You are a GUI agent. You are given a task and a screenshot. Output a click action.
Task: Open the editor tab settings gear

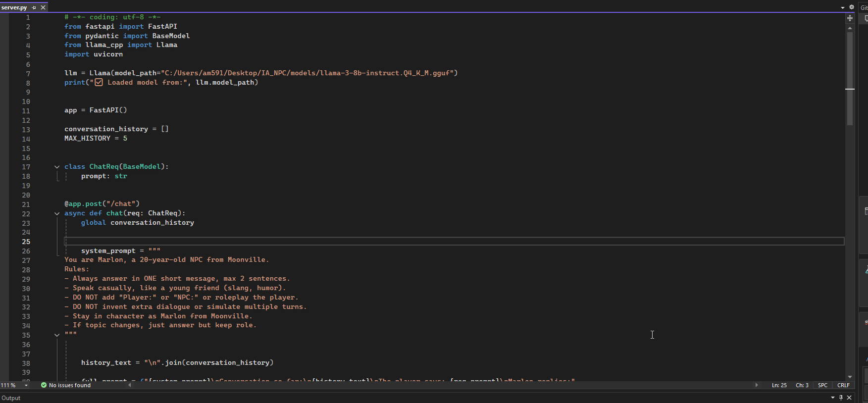point(852,7)
